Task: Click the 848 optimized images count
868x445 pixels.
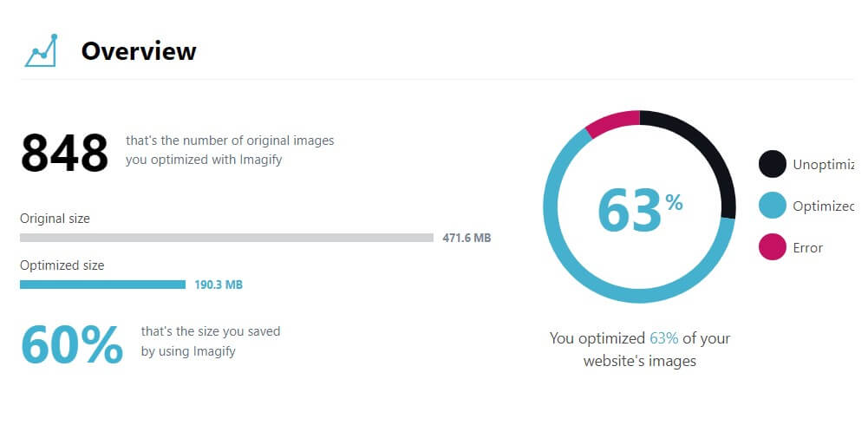Action: coord(64,153)
